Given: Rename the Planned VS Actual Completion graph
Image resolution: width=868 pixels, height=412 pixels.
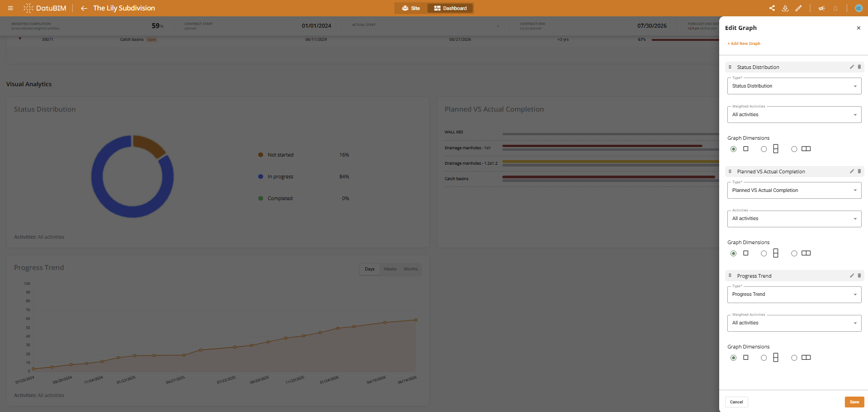Looking at the screenshot, I should point(852,171).
